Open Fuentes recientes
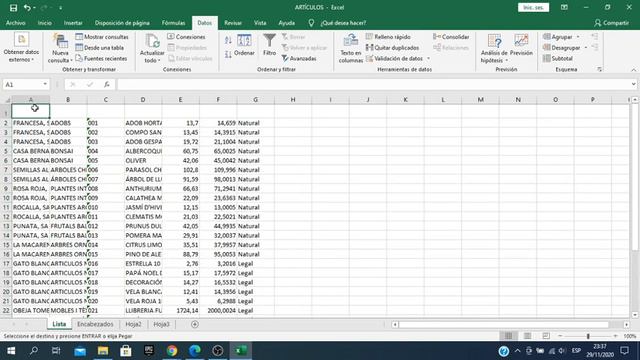This screenshot has height=360, width=640. [101, 58]
